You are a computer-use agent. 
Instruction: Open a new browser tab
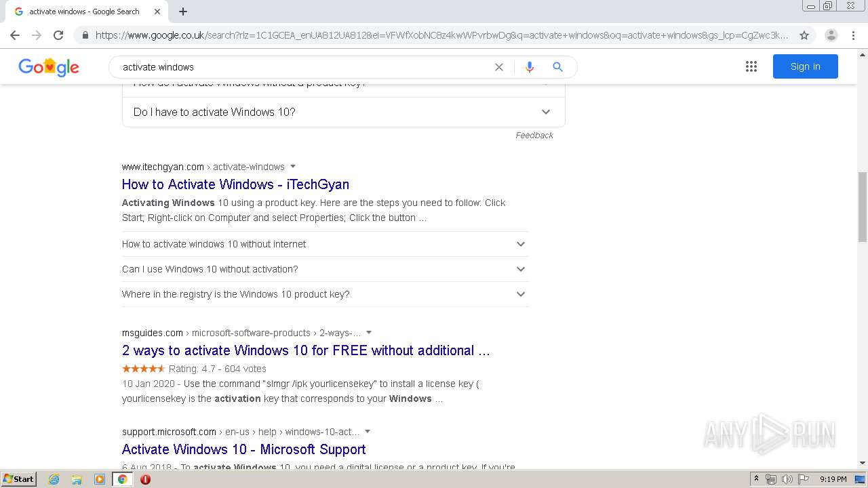tap(183, 12)
